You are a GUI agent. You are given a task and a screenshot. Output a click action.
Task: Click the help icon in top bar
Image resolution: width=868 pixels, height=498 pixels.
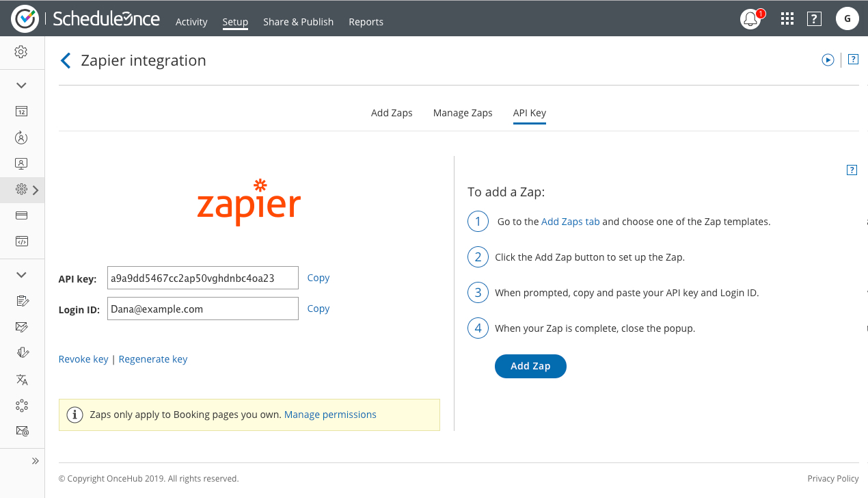pyautogui.click(x=814, y=18)
